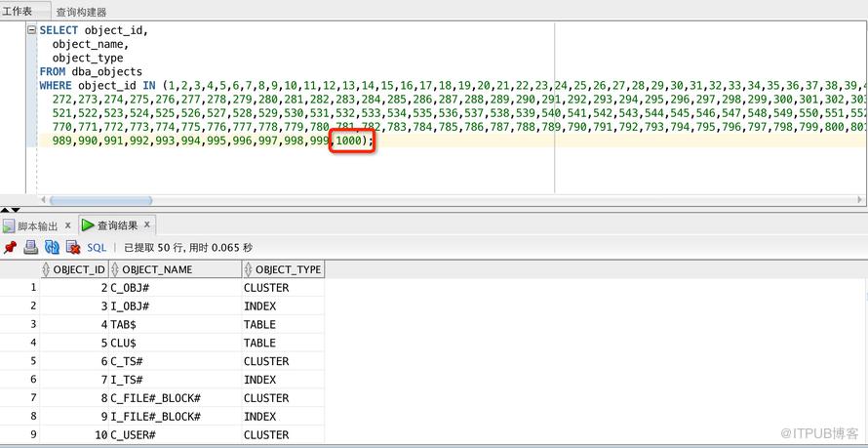Switch to the 脚本输出 tab
This screenshot has height=448, width=868.
(38, 225)
